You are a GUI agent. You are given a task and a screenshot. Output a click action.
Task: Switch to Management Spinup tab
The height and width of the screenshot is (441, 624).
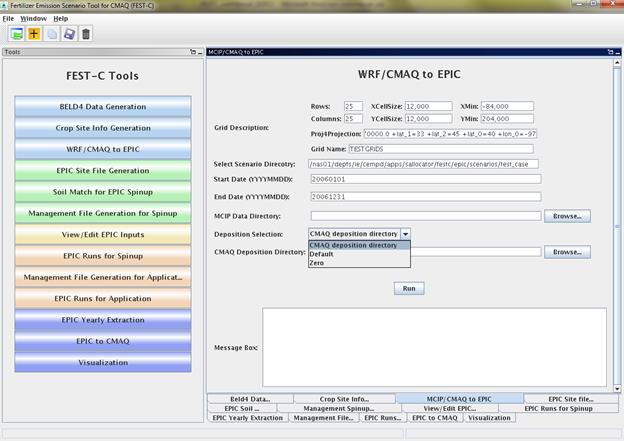[x=339, y=408]
